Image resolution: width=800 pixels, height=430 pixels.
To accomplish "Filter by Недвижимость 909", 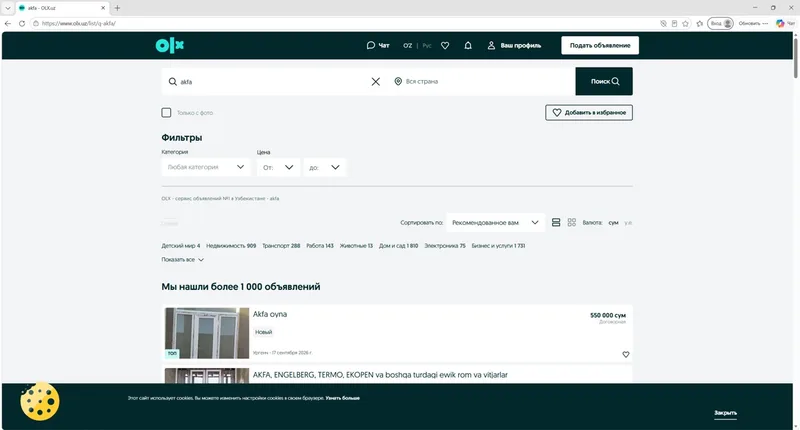I will 231,246.
